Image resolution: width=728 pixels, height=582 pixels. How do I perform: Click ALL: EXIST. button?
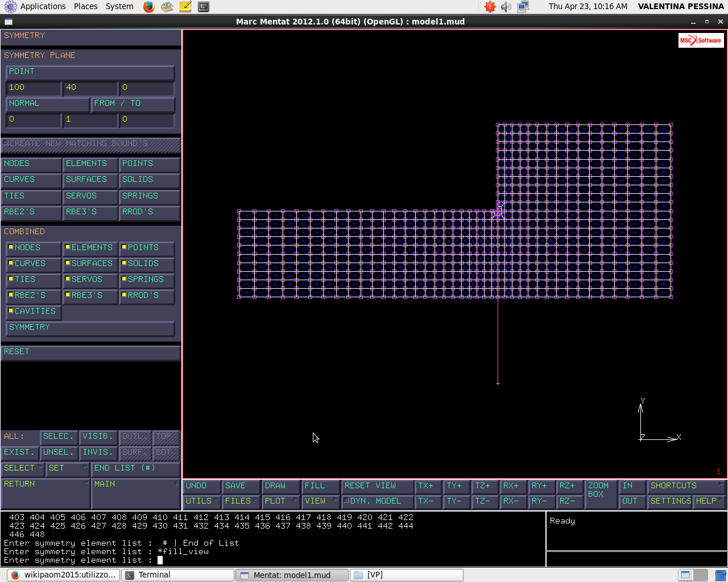19,453
